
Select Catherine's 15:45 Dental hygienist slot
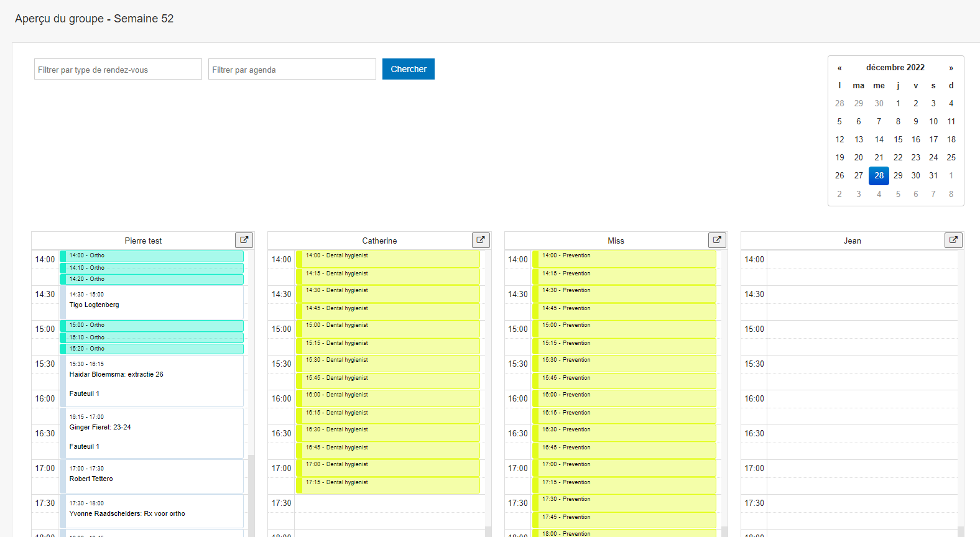pyautogui.click(x=388, y=381)
